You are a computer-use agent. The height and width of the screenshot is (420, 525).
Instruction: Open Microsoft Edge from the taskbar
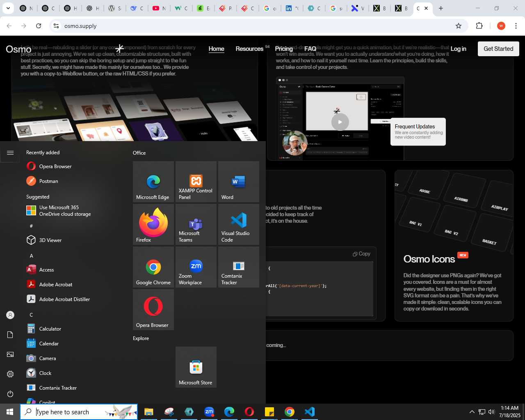[229, 412]
